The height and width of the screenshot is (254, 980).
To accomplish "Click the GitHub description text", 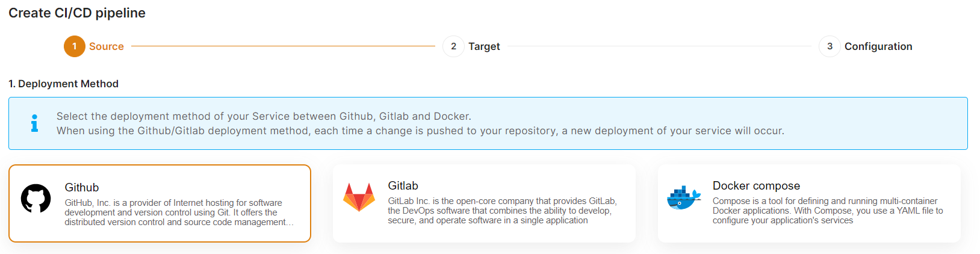I will coord(175,212).
